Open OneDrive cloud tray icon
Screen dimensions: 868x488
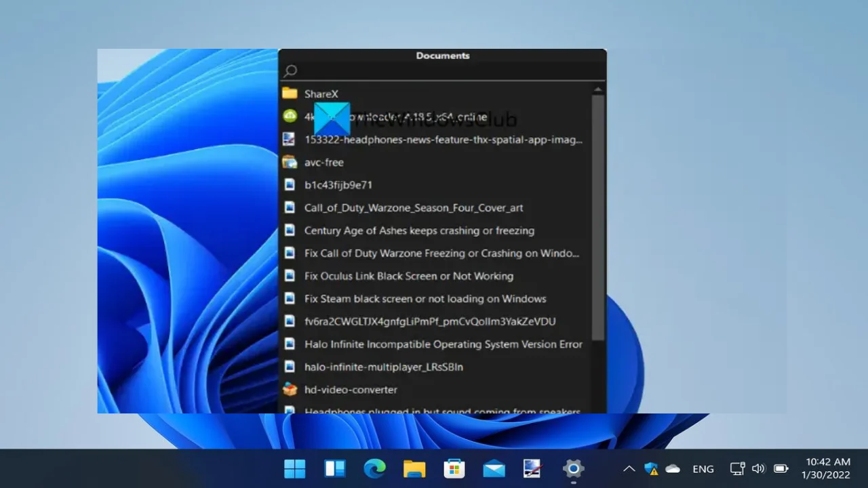click(673, 468)
